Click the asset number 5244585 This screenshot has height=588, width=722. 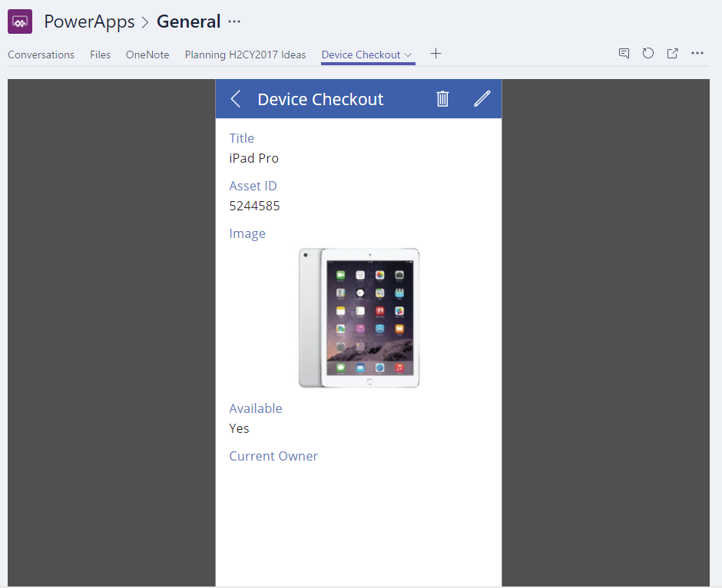(x=255, y=206)
